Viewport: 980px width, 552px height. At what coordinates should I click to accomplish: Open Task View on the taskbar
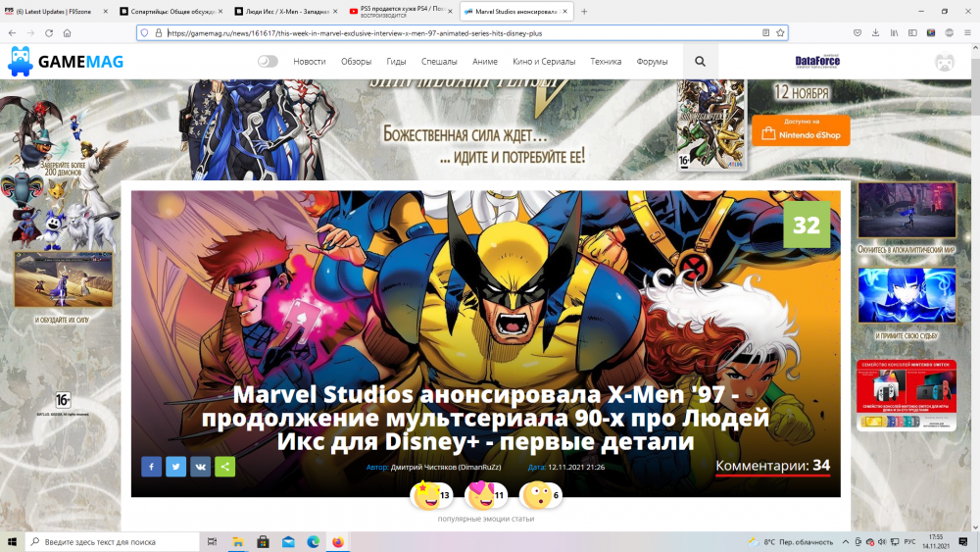(x=212, y=541)
